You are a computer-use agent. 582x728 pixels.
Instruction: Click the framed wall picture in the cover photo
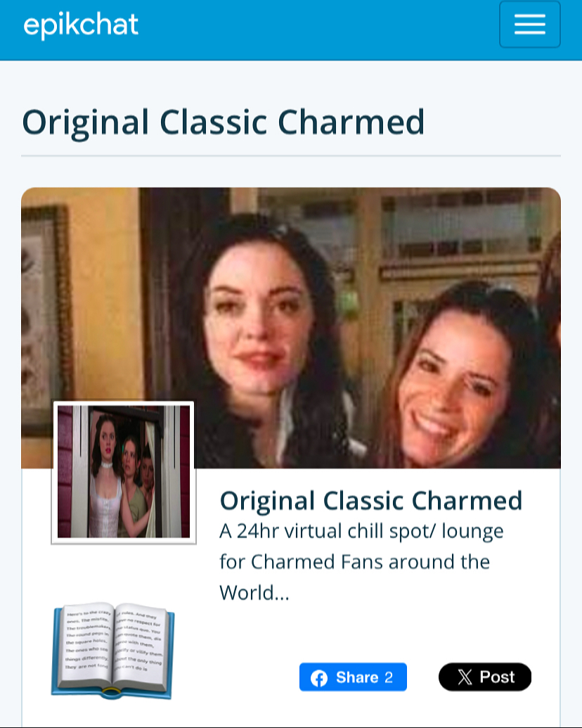47,320
